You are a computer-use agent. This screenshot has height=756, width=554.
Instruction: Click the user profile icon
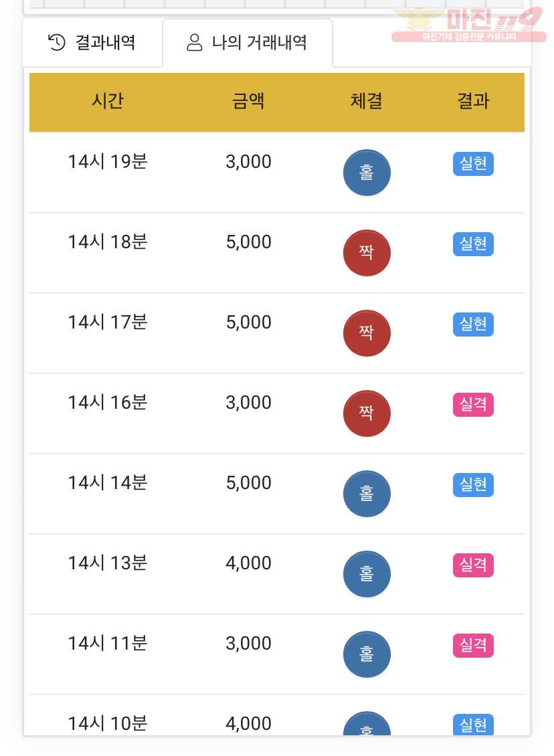pos(194,42)
